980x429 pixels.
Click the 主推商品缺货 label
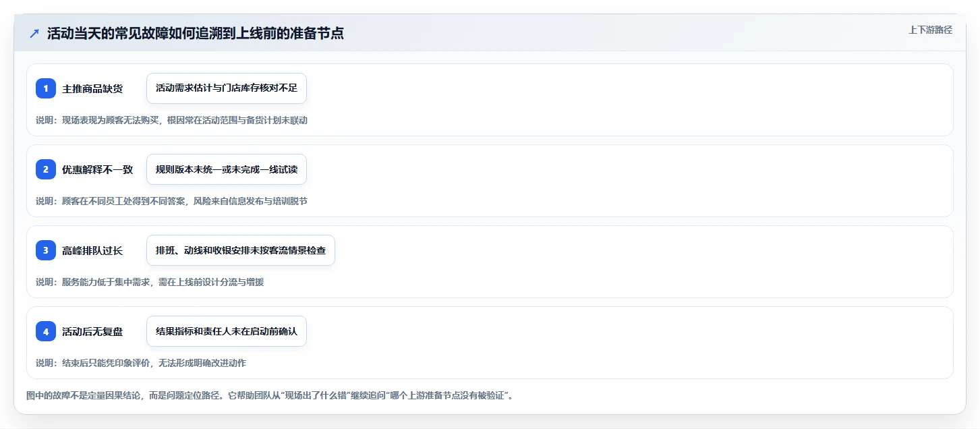[92, 88]
